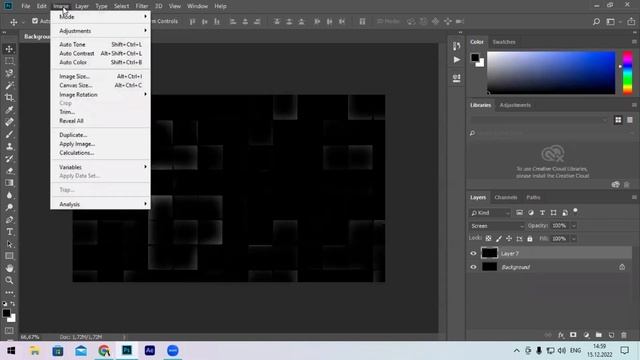Toggle lock position
The height and width of the screenshot is (360, 640).
(509, 239)
